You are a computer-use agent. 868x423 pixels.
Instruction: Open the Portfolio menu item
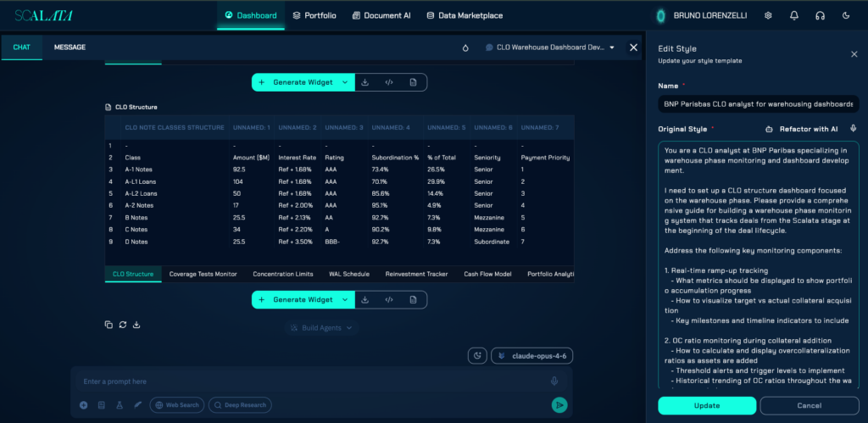pos(314,15)
